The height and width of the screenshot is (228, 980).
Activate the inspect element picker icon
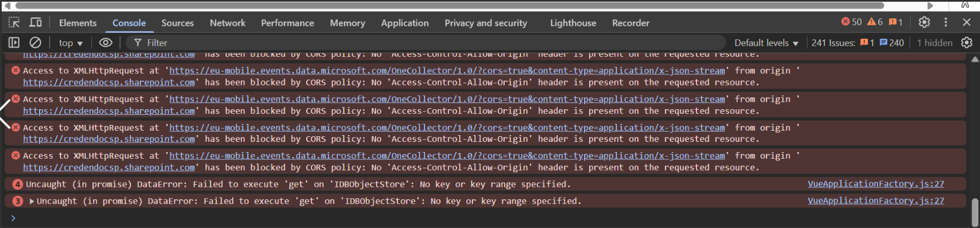point(14,23)
